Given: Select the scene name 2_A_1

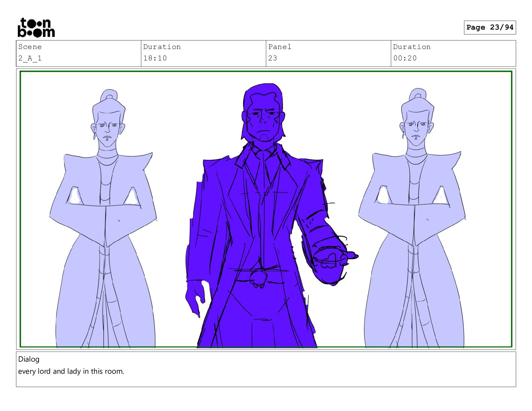Looking at the screenshot, I should pos(30,58).
